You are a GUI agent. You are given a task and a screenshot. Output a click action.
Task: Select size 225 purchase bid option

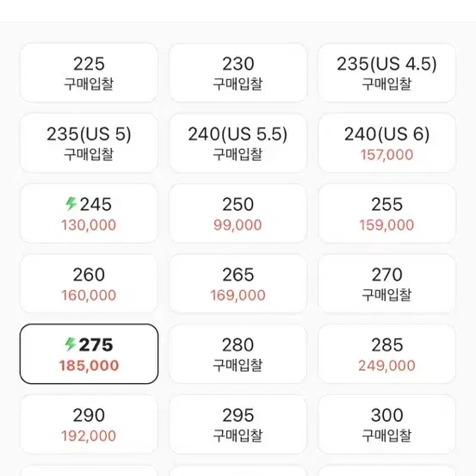point(89,73)
